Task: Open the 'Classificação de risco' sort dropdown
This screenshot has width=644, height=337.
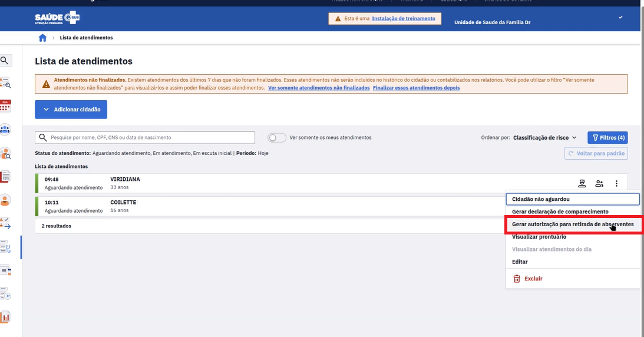Action: coord(544,138)
